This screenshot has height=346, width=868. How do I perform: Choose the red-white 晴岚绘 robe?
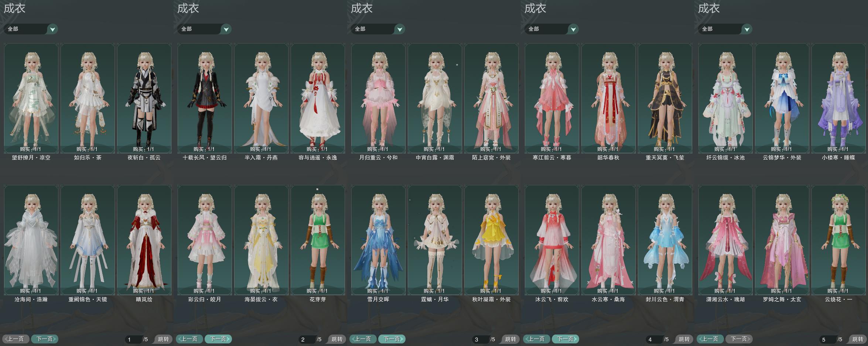pos(144,240)
